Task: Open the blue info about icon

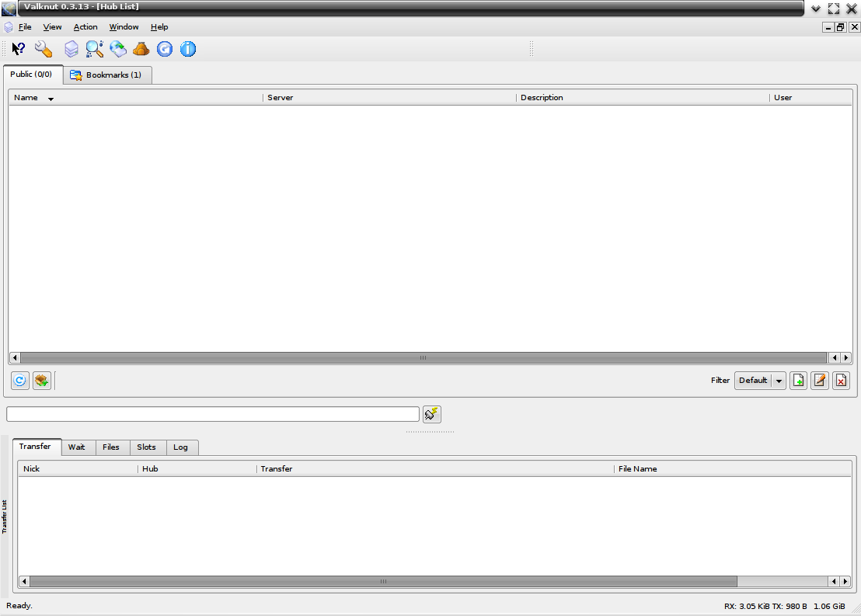Action: [188, 49]
